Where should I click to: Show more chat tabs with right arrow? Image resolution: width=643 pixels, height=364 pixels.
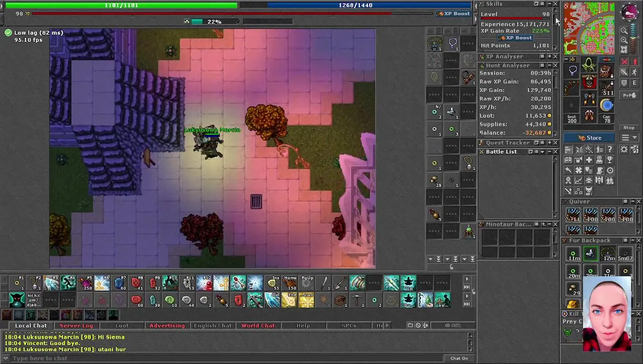387,325
